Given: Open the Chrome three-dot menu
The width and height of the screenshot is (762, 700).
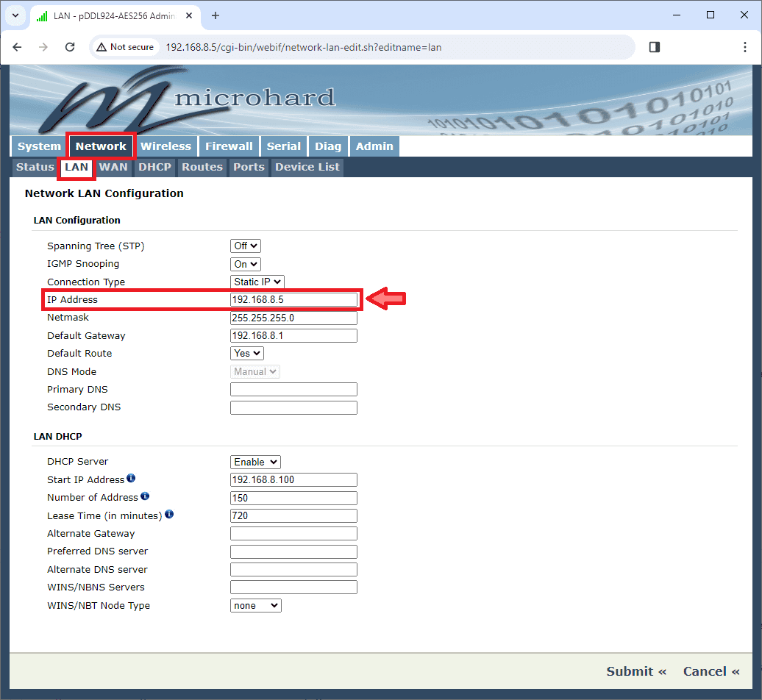Looking at the screenshot, I should pos(744,47).
